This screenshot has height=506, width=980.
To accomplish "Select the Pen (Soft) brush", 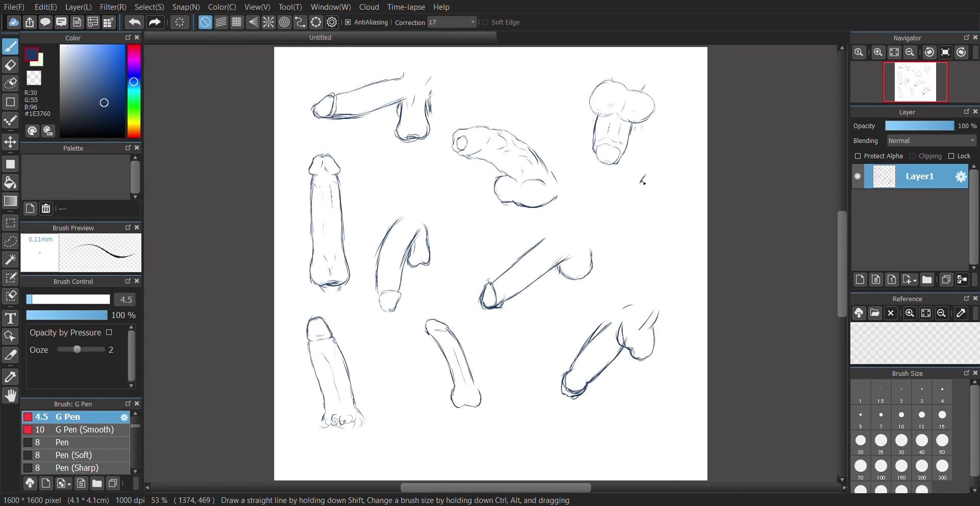I will 73,455.
